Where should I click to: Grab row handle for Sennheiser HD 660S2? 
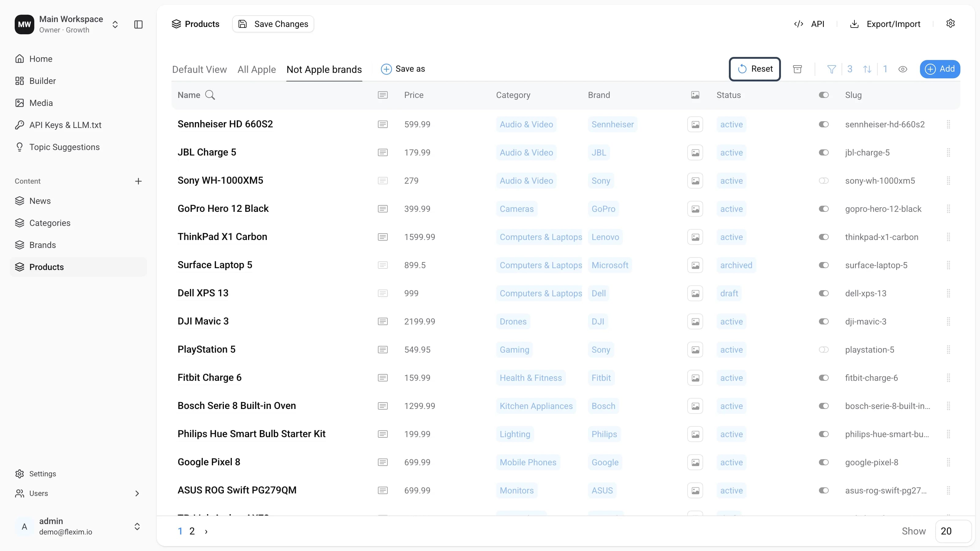click(x=948, y=124)
